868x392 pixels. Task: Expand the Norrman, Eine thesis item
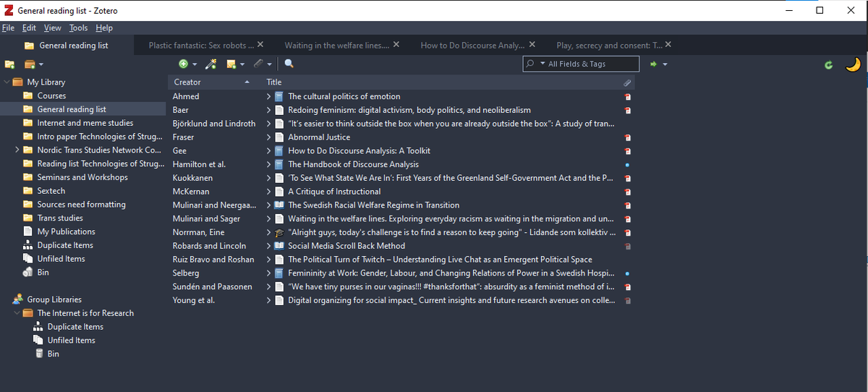(x=268, y=232)
